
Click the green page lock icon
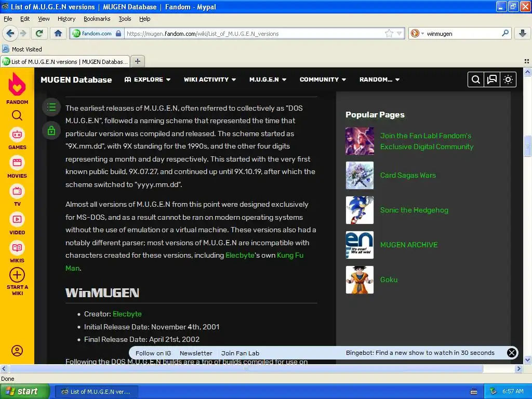point(51,130)
